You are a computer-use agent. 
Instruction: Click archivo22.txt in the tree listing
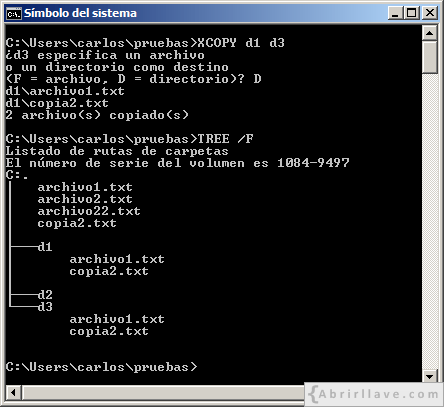point(89,211)
